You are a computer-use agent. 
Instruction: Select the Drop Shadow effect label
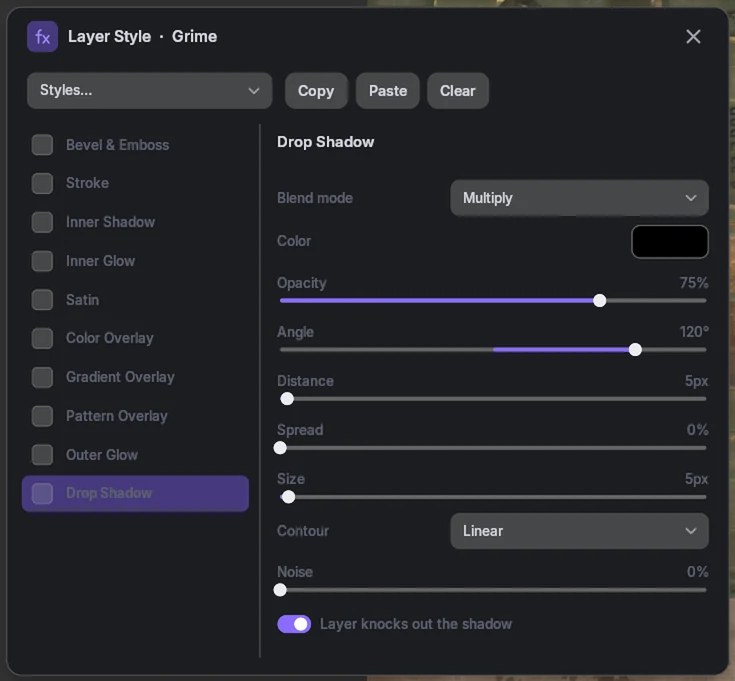(109, 494)
